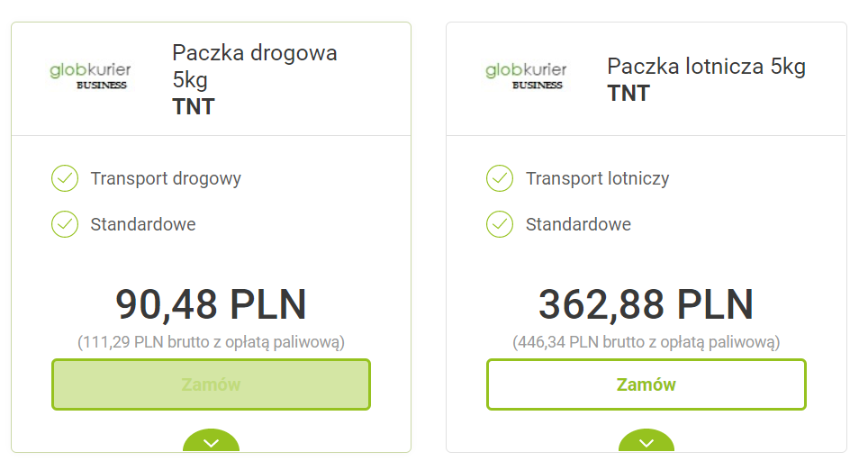Click the TNT carrier name under Paczka lotnicza

coord(628,93)
